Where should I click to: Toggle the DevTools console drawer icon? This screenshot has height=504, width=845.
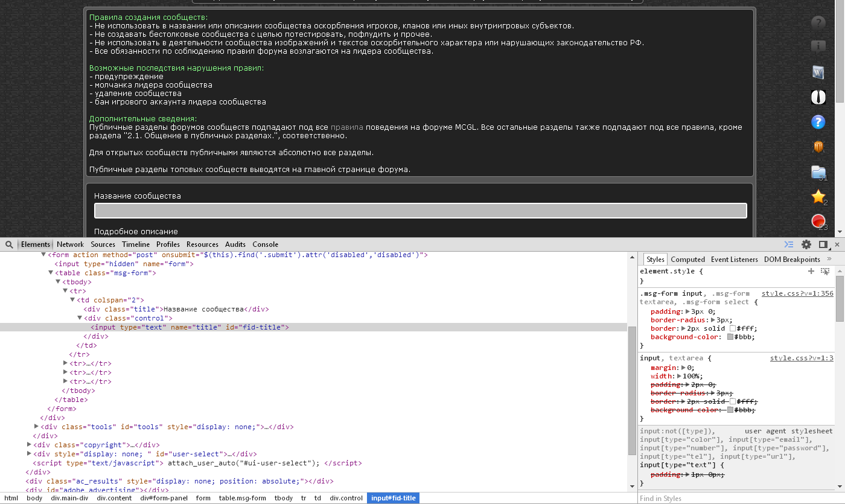pyautogui.click(x=789, y=244)
